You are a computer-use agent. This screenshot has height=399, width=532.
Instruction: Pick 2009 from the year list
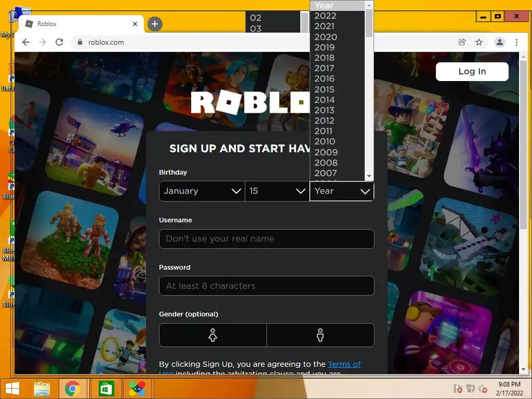pyautogui.click(x=337, y=152)
